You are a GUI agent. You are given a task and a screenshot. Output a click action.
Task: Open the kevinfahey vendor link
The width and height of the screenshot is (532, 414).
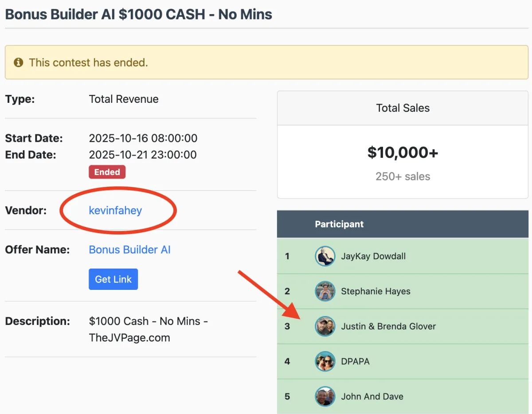pos(115,210)
